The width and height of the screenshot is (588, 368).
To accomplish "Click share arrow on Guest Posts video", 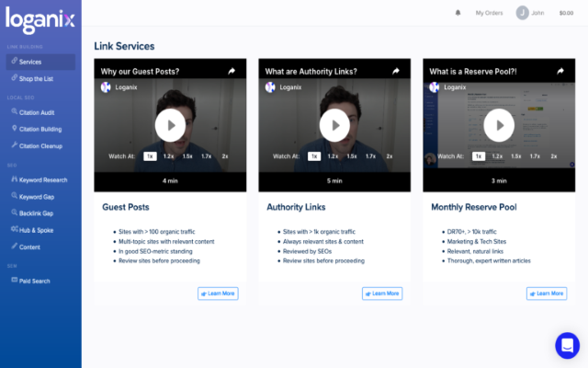I will (232, 71).
